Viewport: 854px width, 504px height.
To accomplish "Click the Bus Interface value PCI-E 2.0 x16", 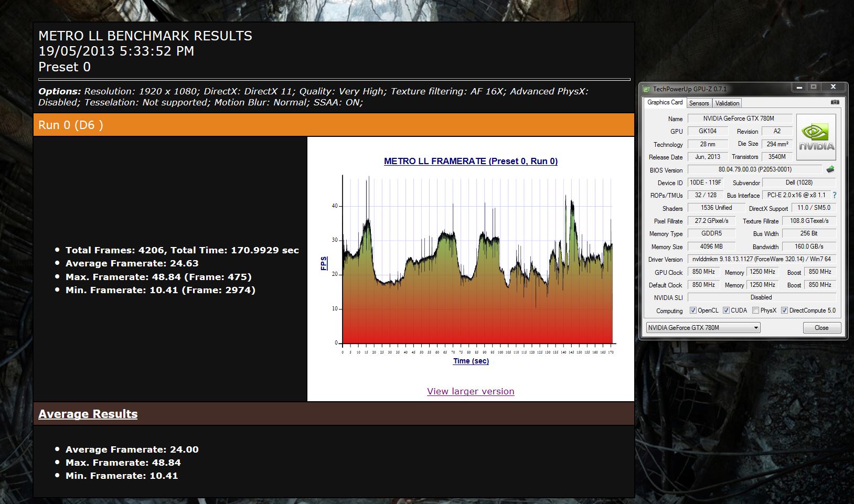I will pyautogui.click(x=796, y=195).
